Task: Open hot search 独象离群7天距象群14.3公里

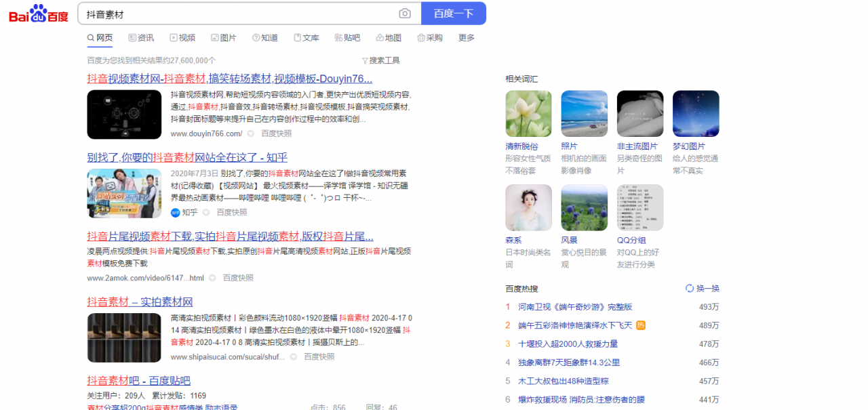Action: pyautogui.click(x=569, y=363)
